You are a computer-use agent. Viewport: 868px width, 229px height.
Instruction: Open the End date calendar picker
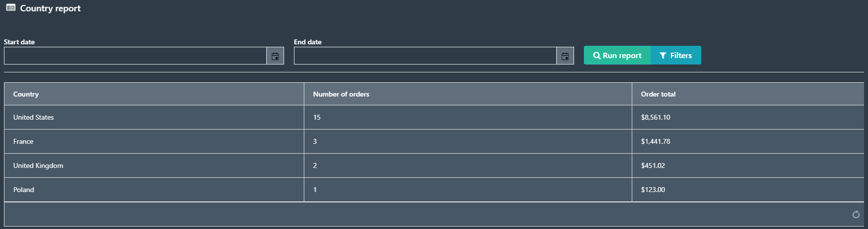pyautogui.click(x=565, y=56)
